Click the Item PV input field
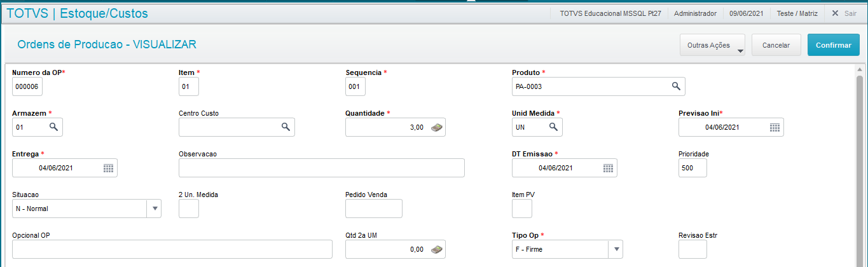The width and height of the screenshot is (868, 267). (522, 209)
